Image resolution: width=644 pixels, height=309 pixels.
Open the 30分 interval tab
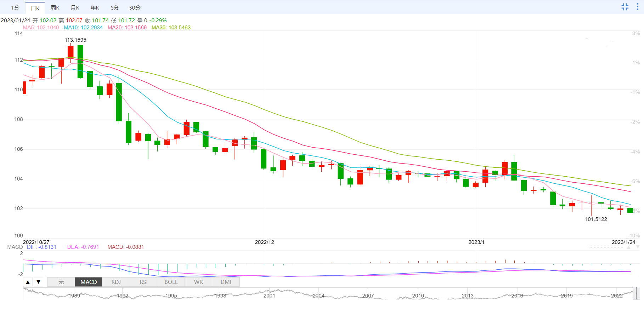[135, 8]
